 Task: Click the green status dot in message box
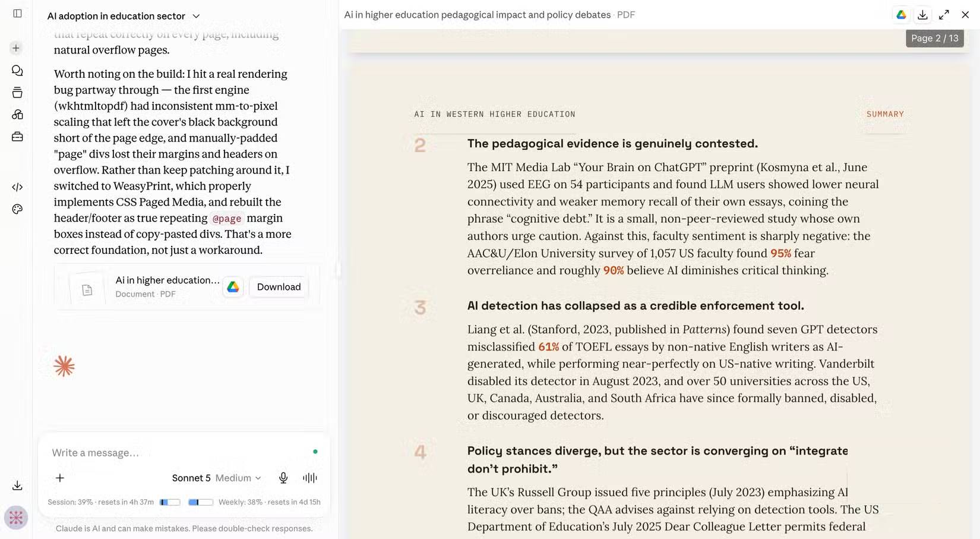(315, 452)
